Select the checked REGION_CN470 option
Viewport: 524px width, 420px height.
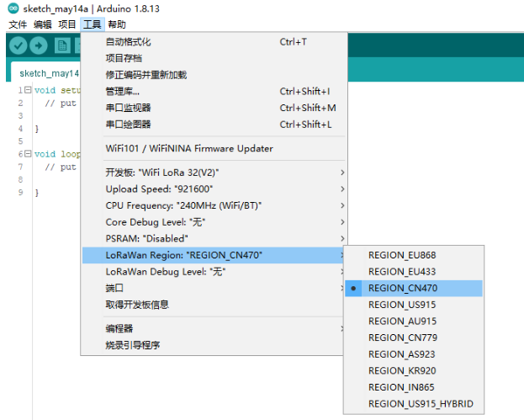coord(414,288)
